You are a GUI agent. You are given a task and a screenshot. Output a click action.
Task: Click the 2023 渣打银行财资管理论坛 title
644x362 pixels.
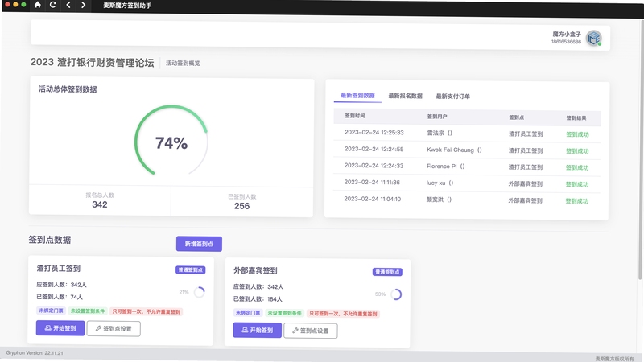[92, 62]
